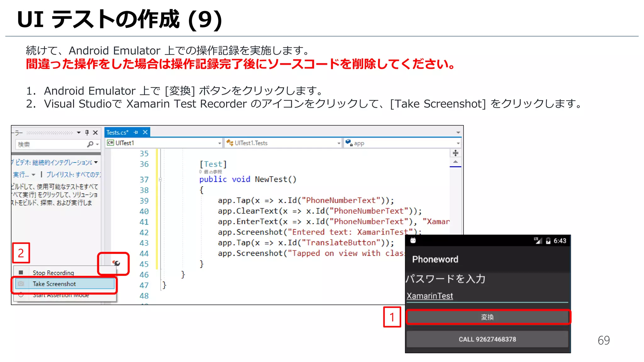Click line number 39 in the gutter
This screenshot has height=362, width=644.
(x=144, y=201)
